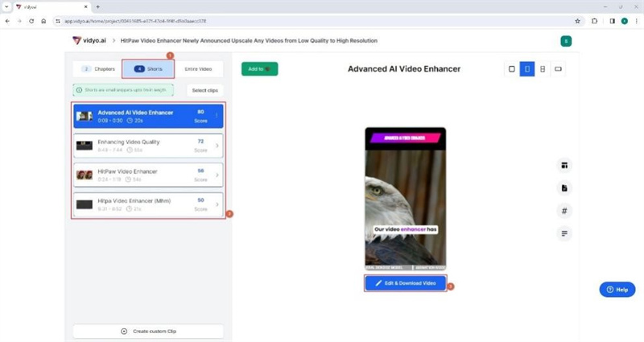Select Hitpa Video Enhancer (Mhm) clip thumbnail
Image resolution: width=644 pixels, height=342 pixels.
point(85,204)
